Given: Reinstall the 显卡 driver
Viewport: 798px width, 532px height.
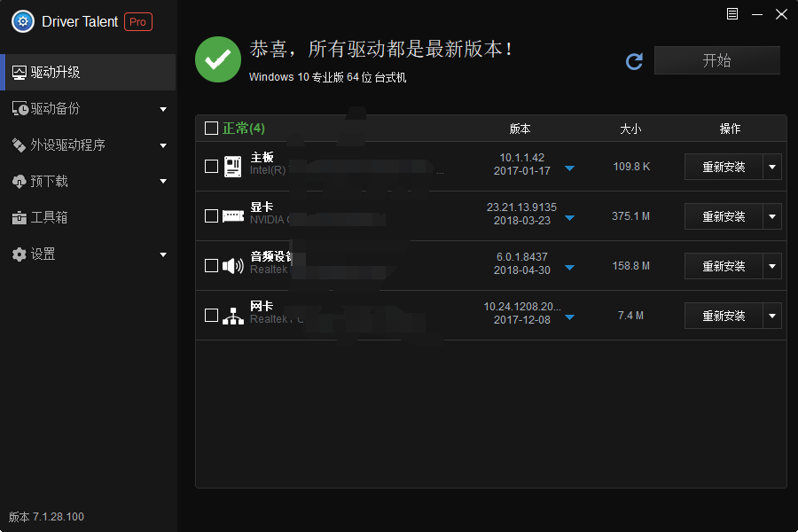Looking at the screenshot, I should click(724, 216).
